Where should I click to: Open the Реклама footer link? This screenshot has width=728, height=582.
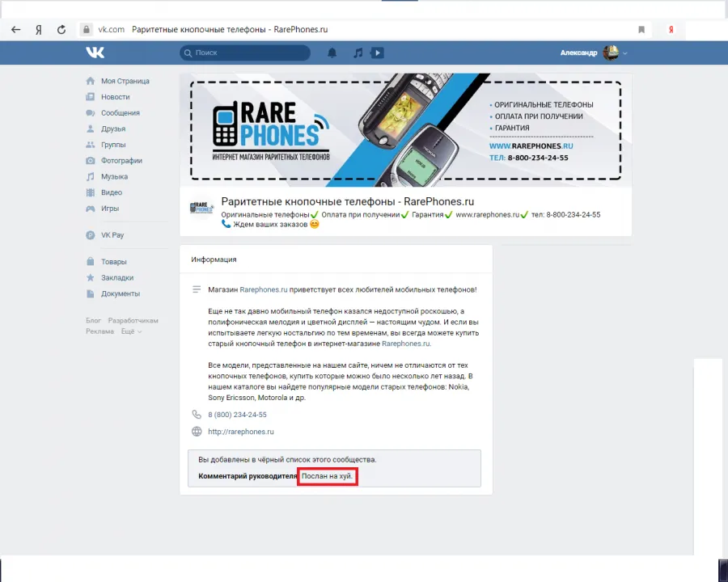tap(99, 331)
